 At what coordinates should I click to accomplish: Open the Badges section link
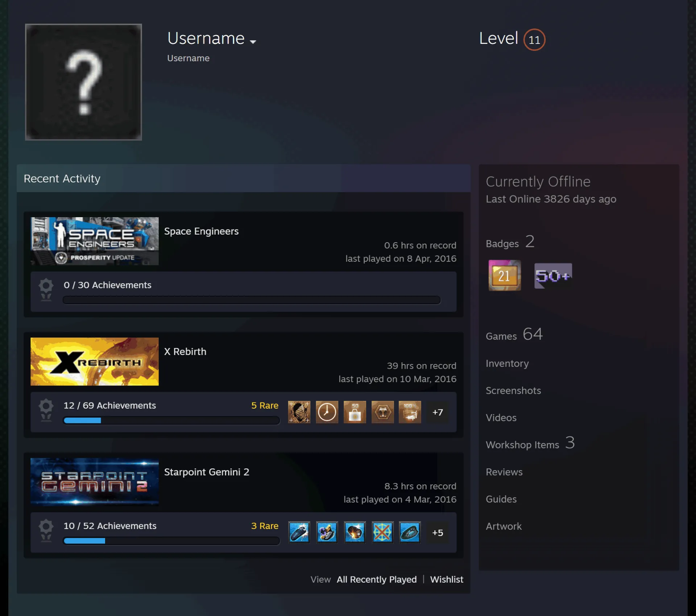(x=510, y=242)
